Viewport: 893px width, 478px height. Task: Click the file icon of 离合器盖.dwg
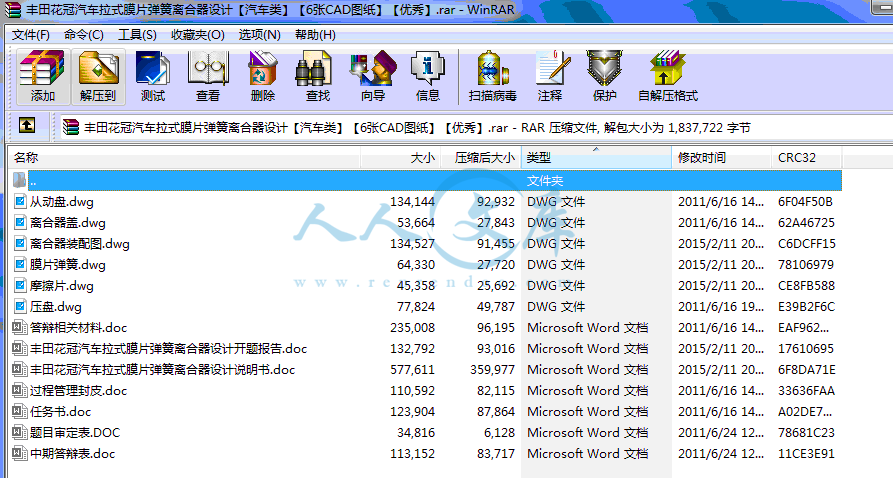click(x=20, y=223)
